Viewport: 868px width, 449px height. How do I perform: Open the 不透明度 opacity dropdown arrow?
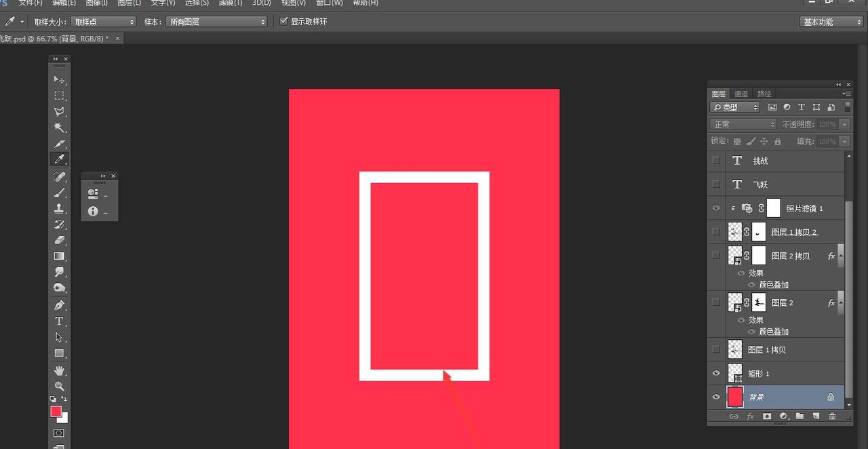click(844, 124)
